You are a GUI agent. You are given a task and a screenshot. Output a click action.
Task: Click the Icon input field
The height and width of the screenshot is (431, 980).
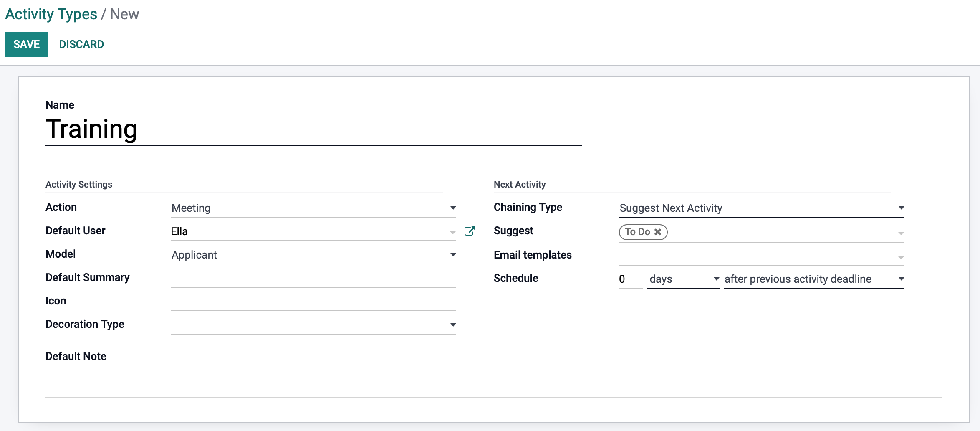coord(313,302)
